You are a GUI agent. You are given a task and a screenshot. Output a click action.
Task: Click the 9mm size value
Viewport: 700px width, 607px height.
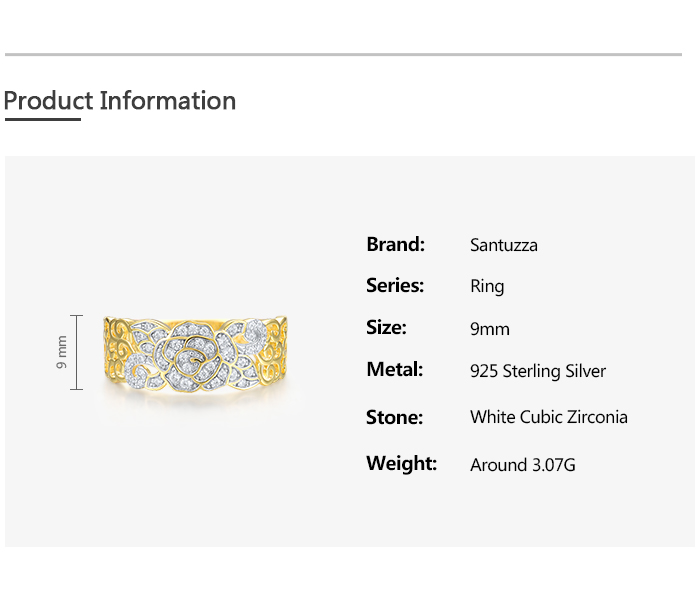(490, 329)
